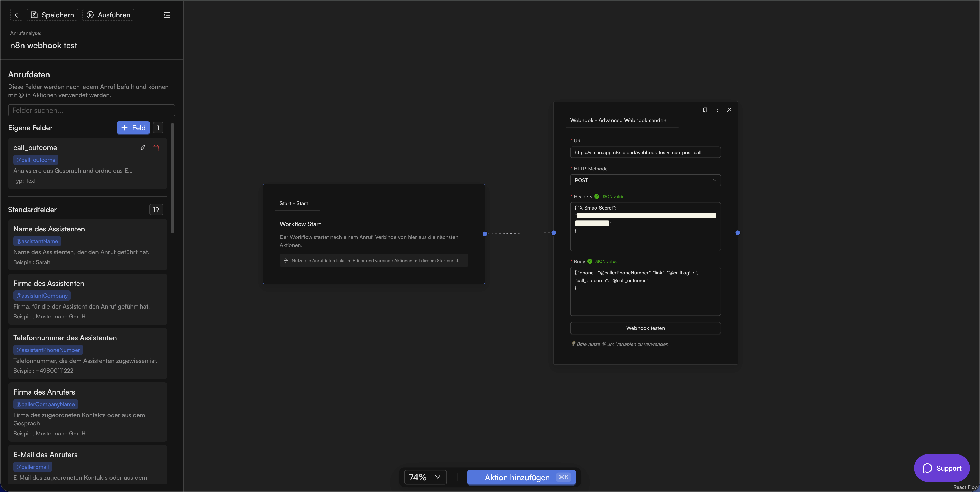Click the @assistantName variable tag

pos(37,241)
